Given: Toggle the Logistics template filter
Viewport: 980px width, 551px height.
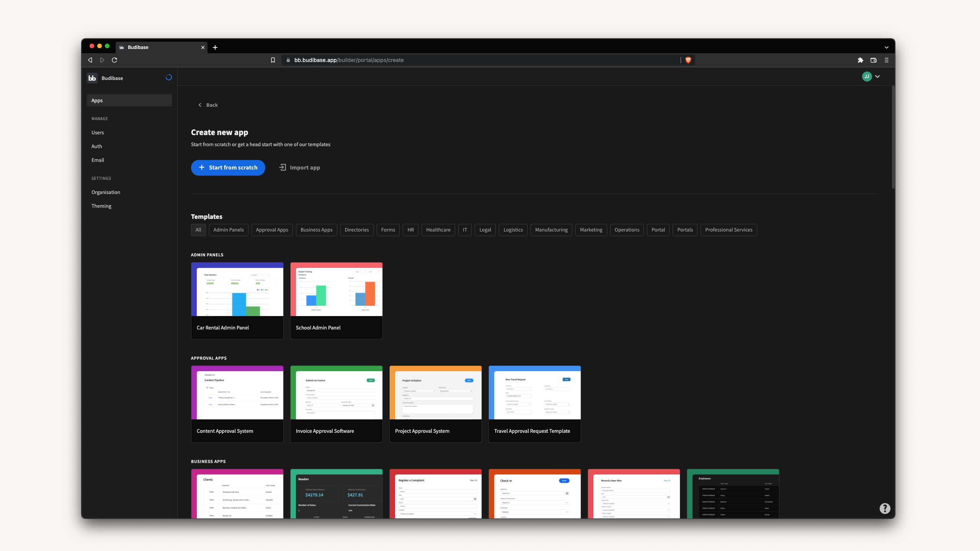Looking at the screenshot, I should [x=513, y=230].
